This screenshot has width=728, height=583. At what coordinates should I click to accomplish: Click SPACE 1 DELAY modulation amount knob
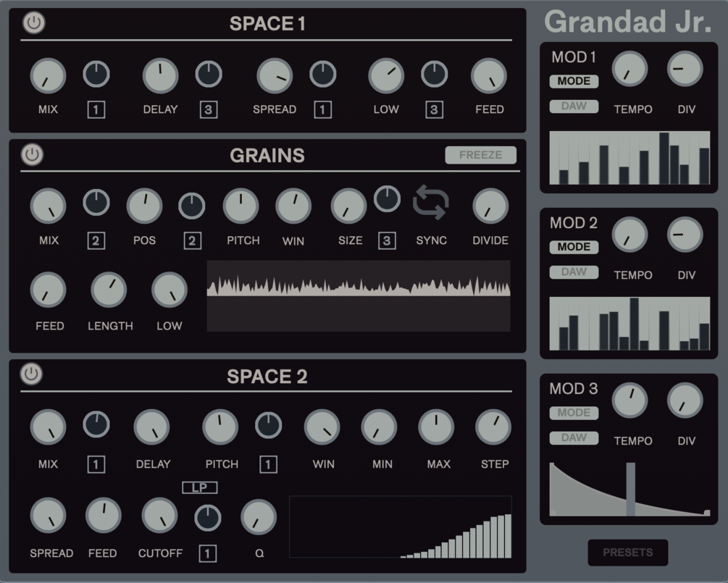[x=209, y=74]
